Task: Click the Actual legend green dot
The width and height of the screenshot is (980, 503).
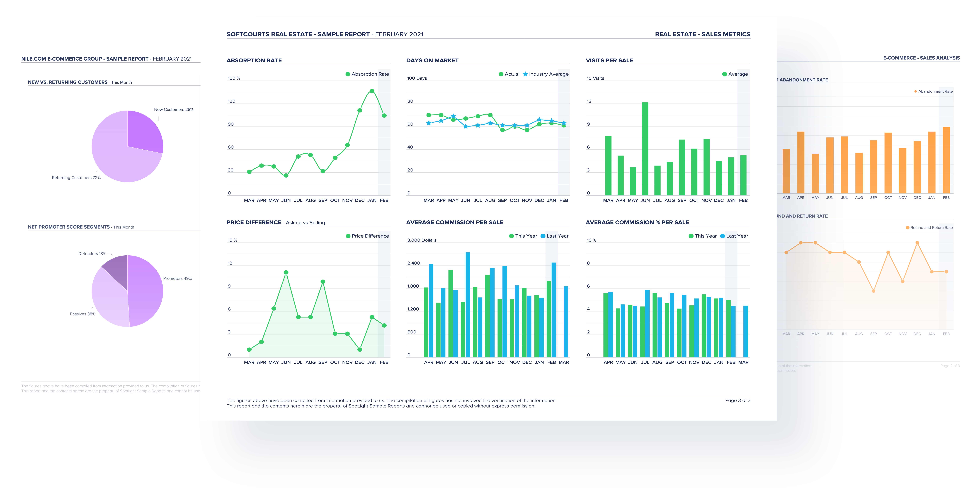Action: 501,74
